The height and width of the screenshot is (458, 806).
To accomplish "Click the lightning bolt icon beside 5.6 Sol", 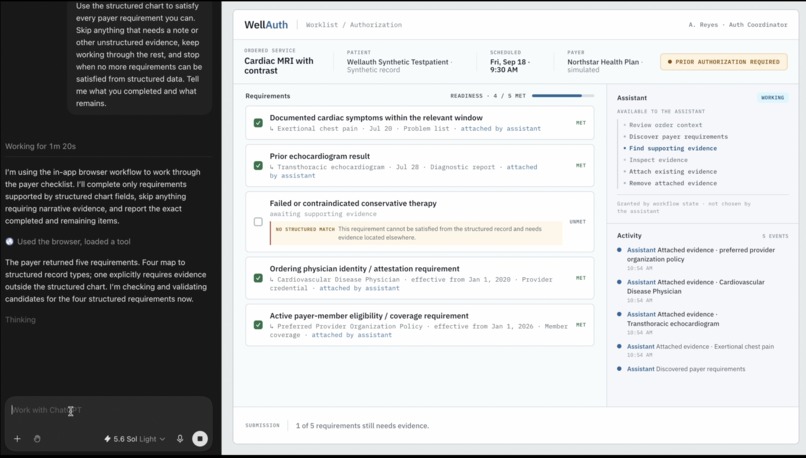I will click(x=107, y=438).
